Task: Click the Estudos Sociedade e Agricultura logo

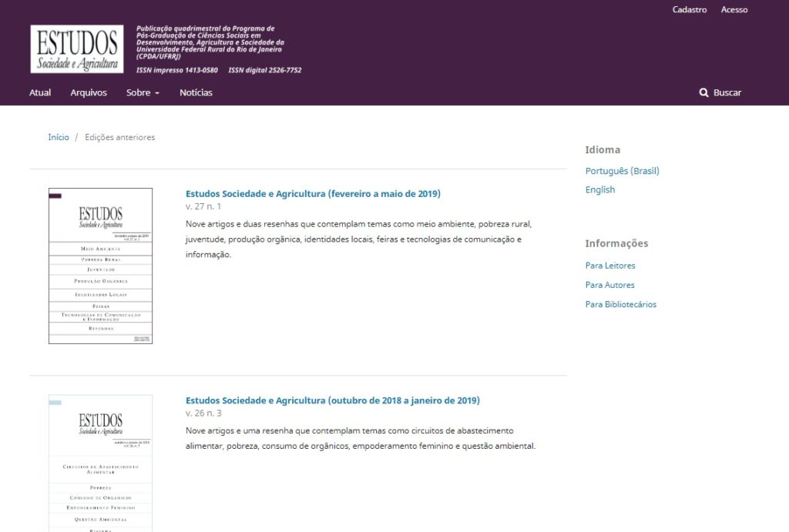Action: 77,49
